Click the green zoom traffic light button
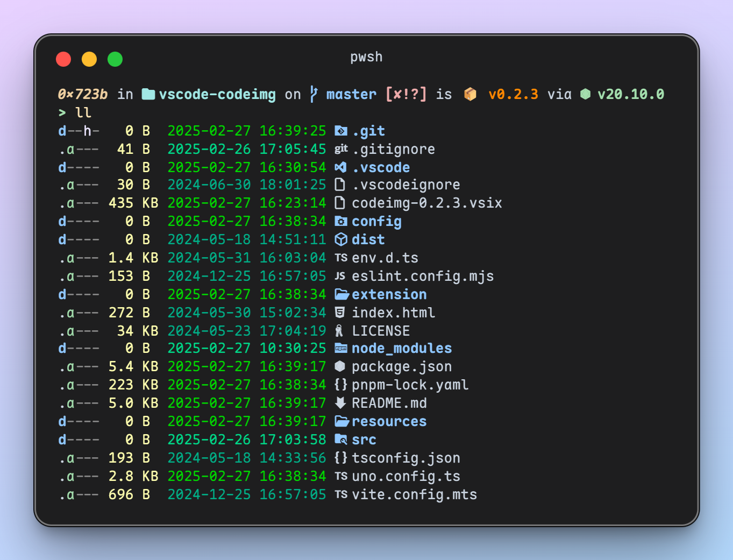 [115, 59]
